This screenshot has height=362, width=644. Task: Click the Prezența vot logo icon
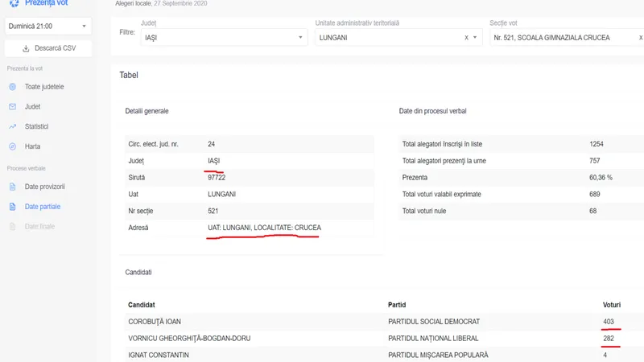click(12, 3)
